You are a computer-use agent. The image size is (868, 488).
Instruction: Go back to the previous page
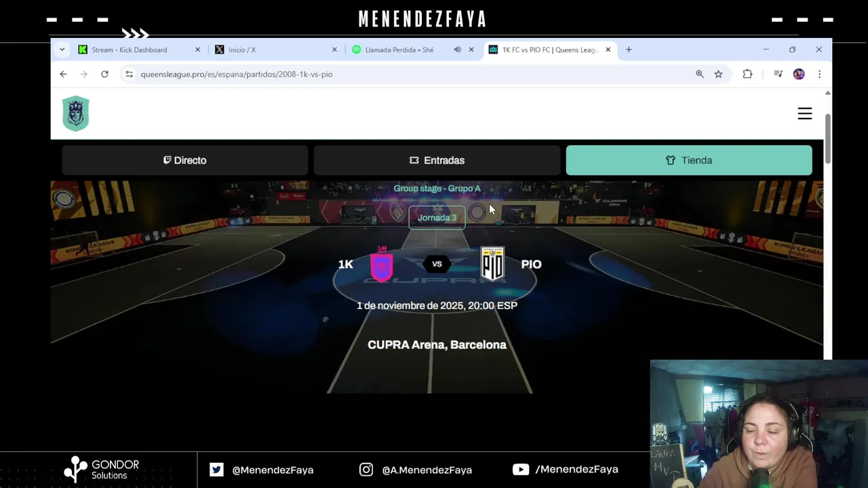(x=63, y=74)
